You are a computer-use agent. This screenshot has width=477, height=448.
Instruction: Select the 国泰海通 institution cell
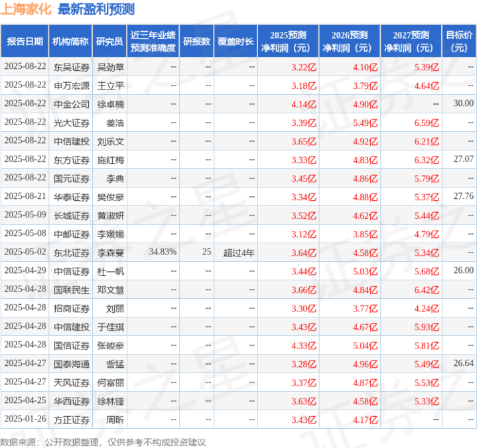point(72,364)
